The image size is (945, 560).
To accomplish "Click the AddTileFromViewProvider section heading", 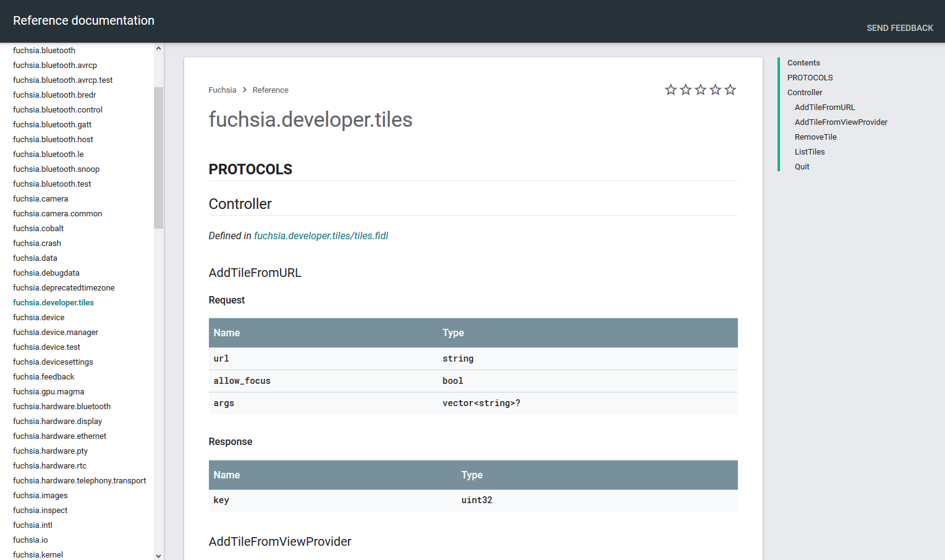I will [x=280, y=541].
